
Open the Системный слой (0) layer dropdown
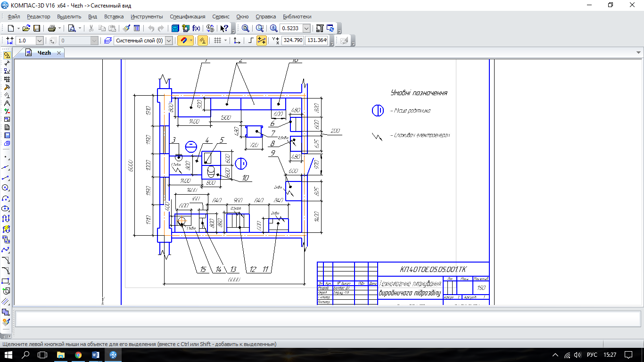point(169,41)
